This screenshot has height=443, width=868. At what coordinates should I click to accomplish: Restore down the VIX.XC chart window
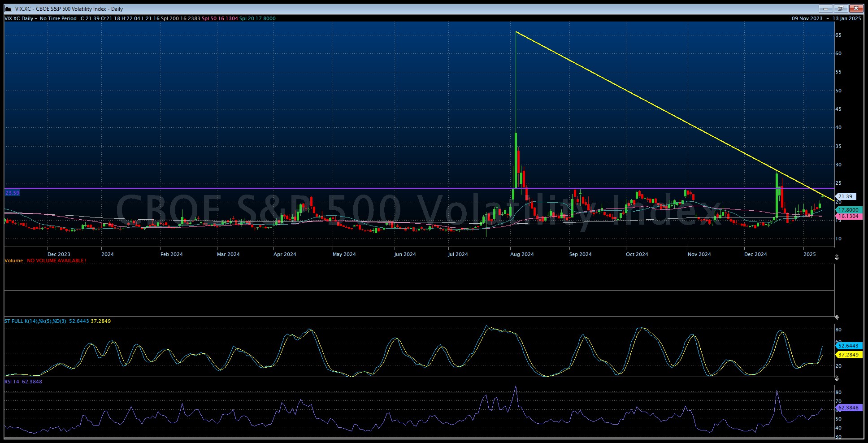[841, 9]
